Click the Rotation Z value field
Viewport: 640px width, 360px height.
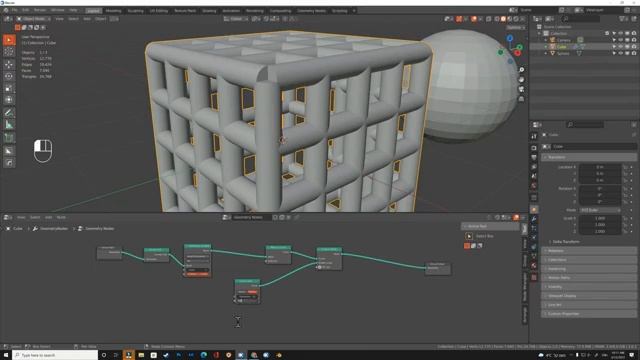pyautogui.click(x=600, y=202)
